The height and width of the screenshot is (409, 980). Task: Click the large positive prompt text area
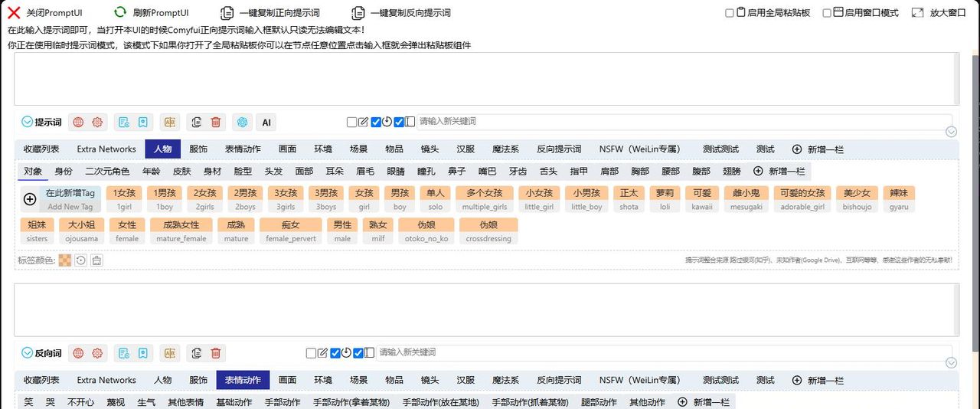click(486, 79)
